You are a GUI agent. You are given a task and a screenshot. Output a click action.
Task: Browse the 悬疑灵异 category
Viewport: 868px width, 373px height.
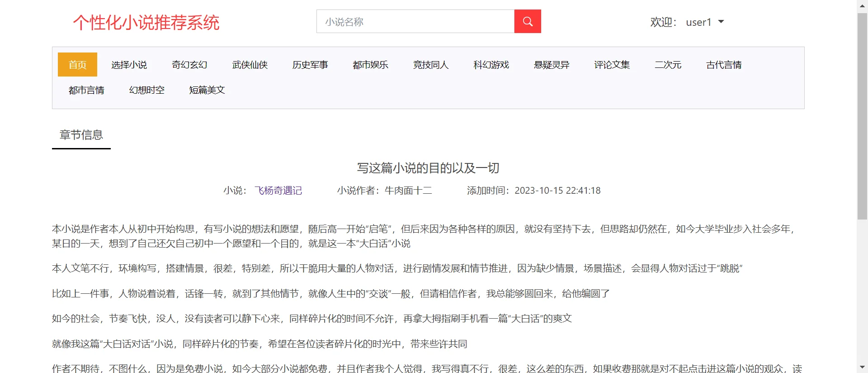[552, 65]
